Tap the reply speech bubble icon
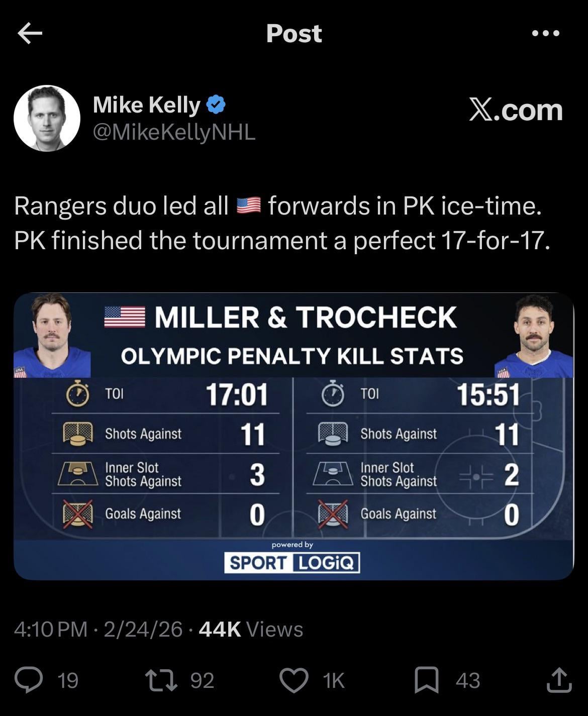588x716 pixels. click(28, 680)
